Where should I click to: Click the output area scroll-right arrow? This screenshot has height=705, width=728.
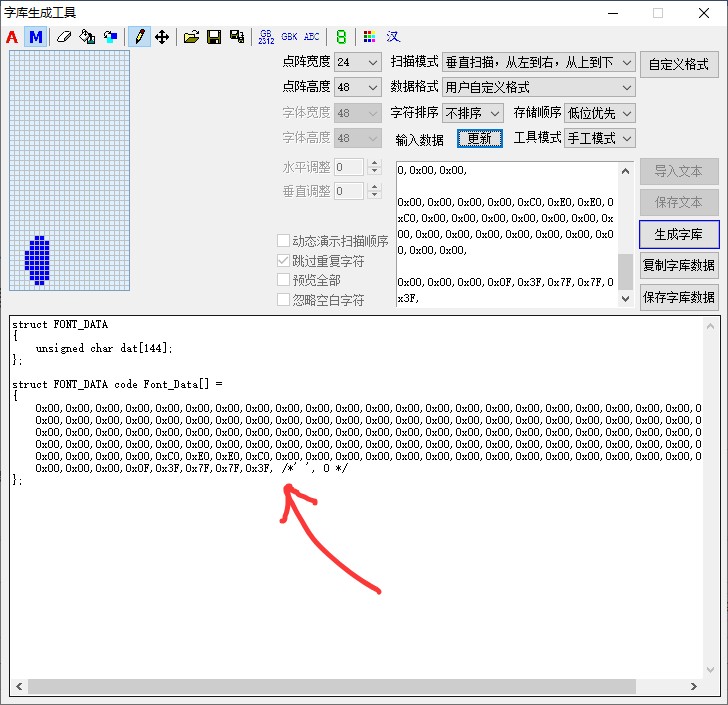pyautogui.click(x=694, y=686)
